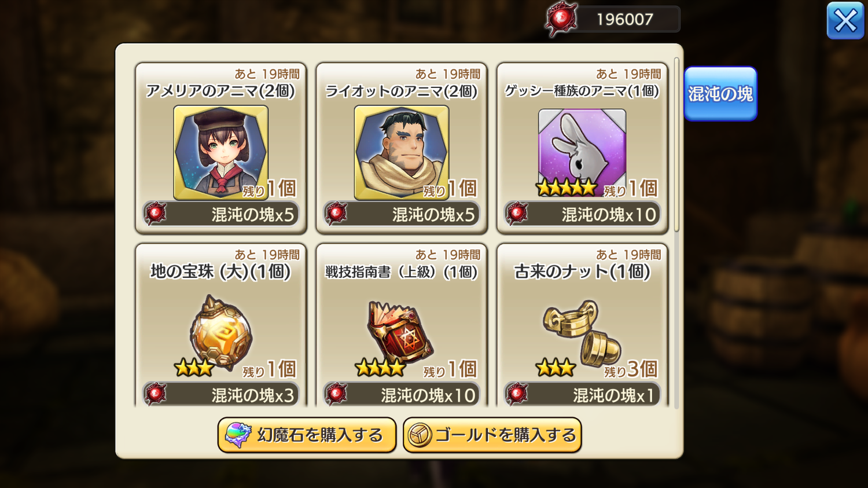This screenshot has height=488, width=868.
Task: Select the golden ancient nut item icon
Action: pos(582,333)
